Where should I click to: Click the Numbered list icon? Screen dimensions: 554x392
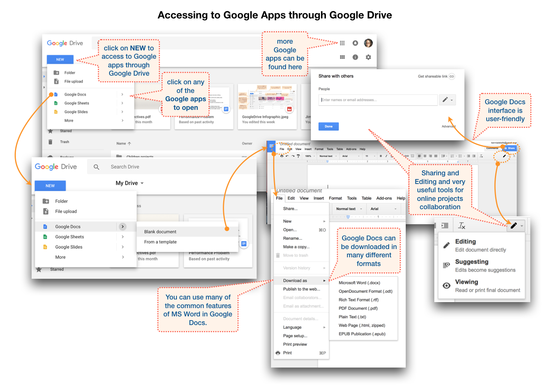(x=453, y=156)
